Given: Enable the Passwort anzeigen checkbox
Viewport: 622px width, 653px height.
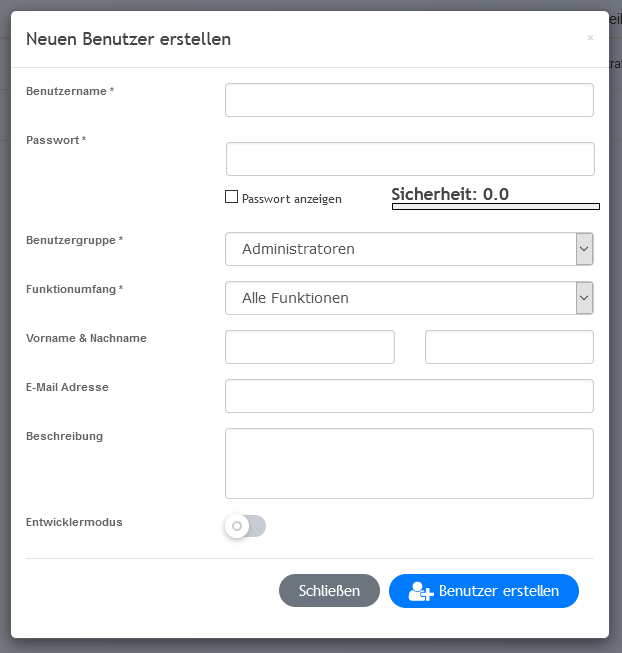Looking at the screenshot, I should [232, 198].
